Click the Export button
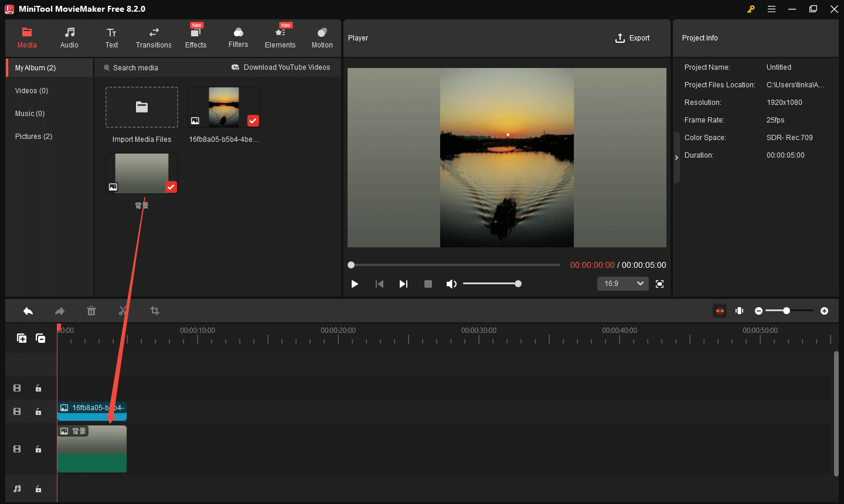This screenshot has height=504, width=844. coord(632,38)
